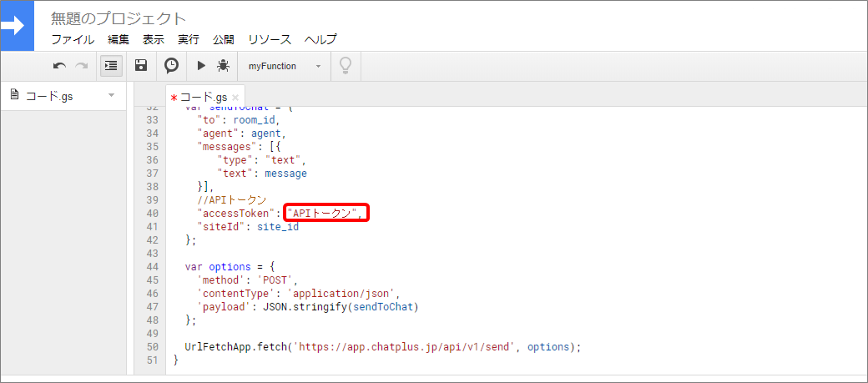Undo the last edit with the undo icon
The width and height of the screenshot is (868, 383).
coord(60,66)
